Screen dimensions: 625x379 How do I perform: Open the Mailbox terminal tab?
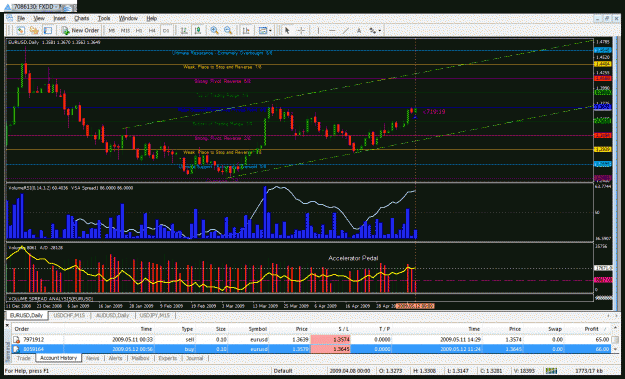coord(140,358)
